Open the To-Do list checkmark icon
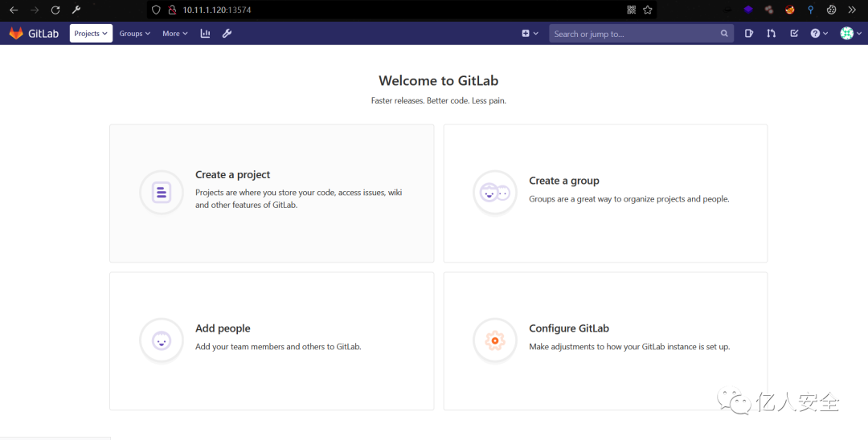Image resolution: width=868 pixels, height=440 pixels. (x=794, y=33)
